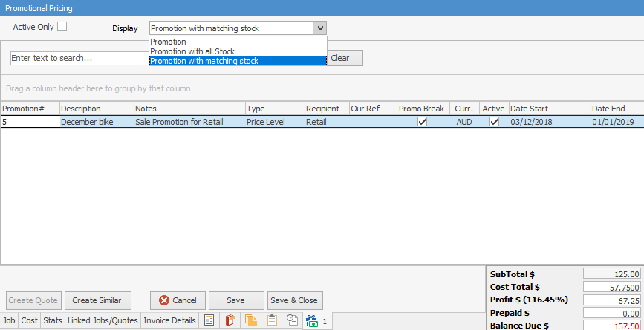This screenshot has width=644, height=330.
Task: Open the clock-and-document icon tab
Action: (x=292, y=320)
